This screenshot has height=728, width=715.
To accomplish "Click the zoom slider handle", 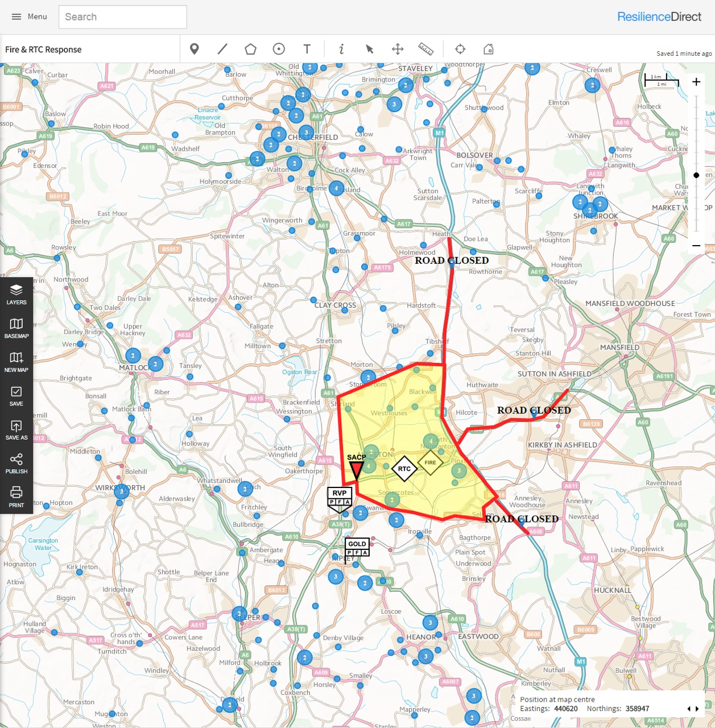I will pos(696,175).
